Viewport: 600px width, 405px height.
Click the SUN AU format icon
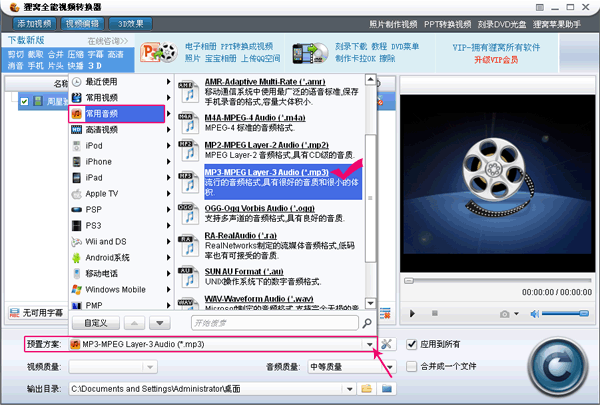(x=188, y=276)
